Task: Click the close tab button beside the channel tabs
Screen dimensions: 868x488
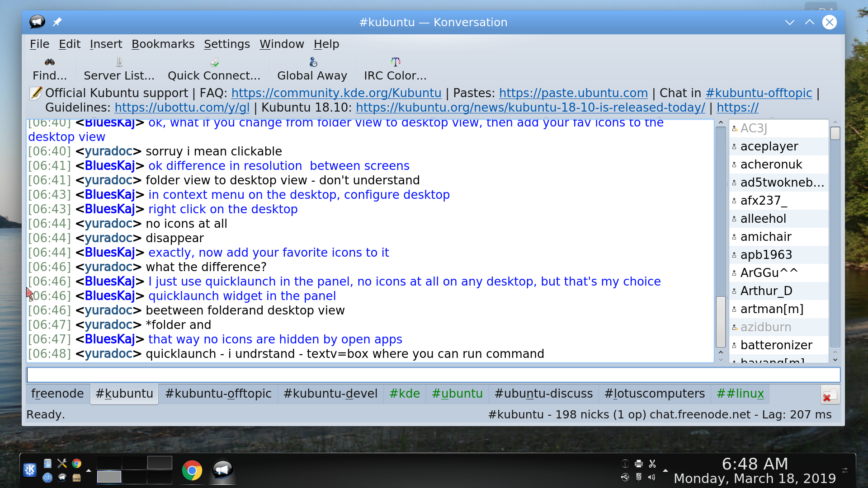Action: pos(830,394)
